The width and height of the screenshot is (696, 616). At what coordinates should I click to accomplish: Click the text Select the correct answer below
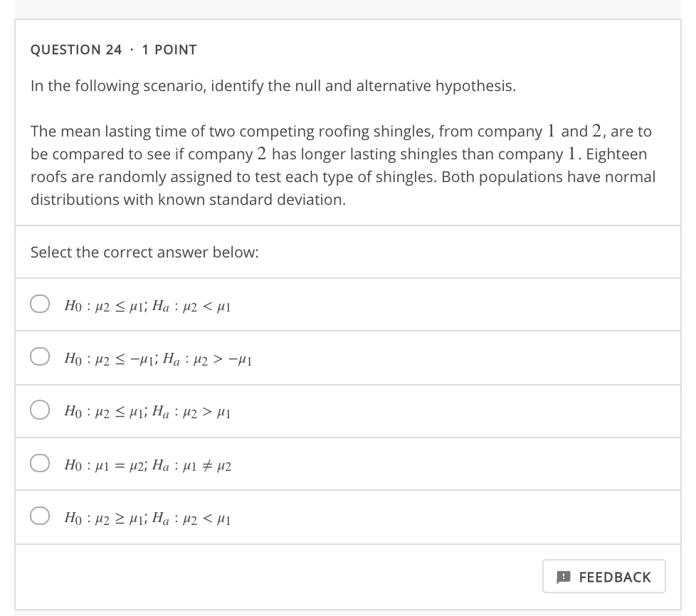tap(144, 252)
